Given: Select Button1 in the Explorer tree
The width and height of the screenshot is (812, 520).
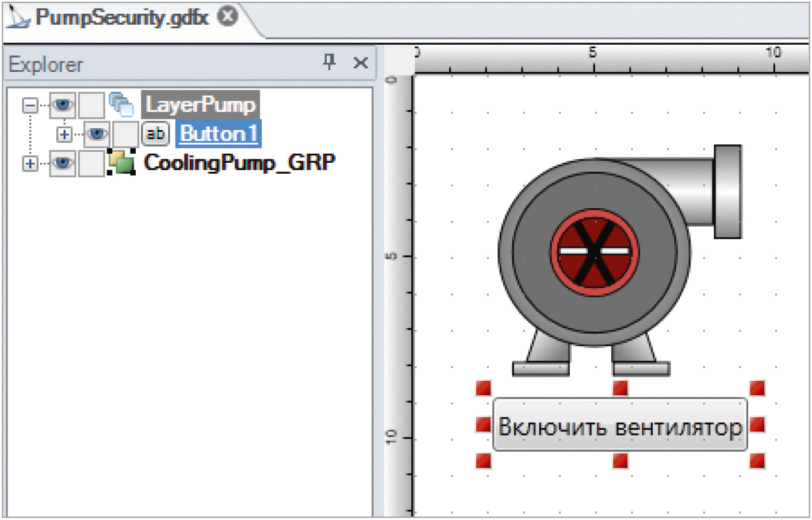Looking at the screenshot, I should (219, 134).
